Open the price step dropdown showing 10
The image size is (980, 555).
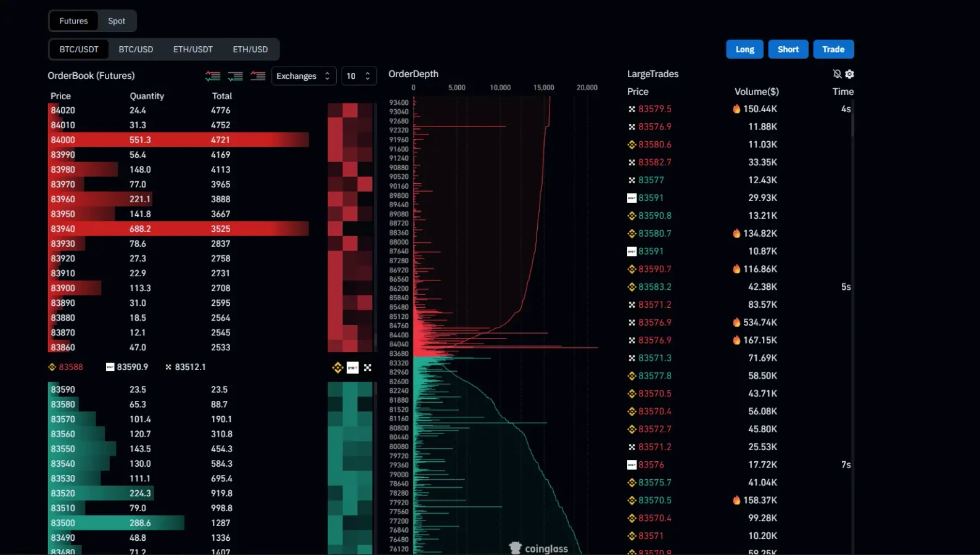pyautogui.click(x=359, y=76)
